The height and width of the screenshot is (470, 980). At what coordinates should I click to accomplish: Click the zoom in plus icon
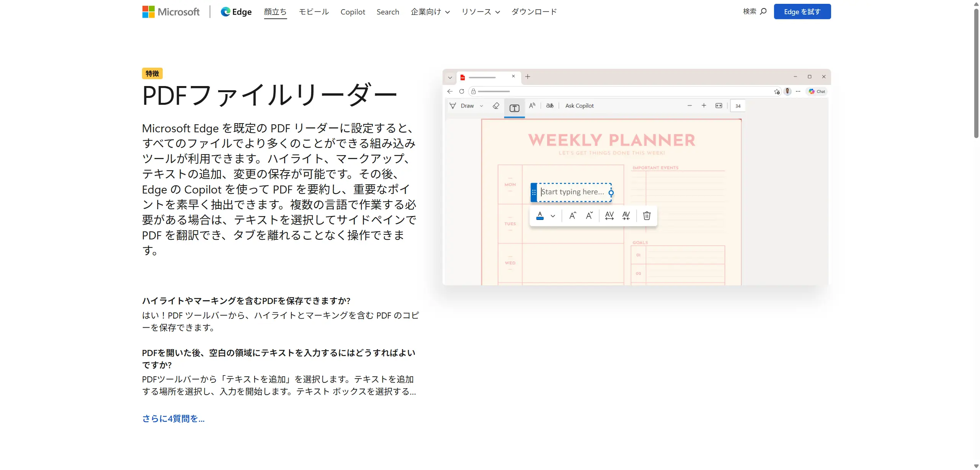(704, 106)
